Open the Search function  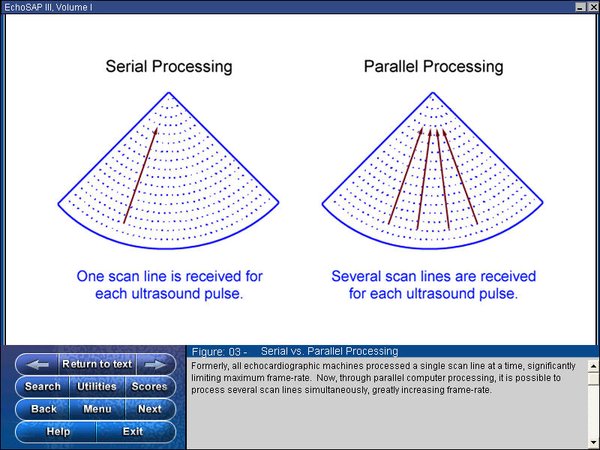click(42, 387)
